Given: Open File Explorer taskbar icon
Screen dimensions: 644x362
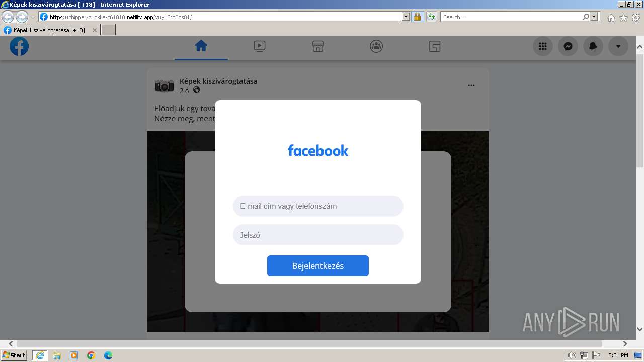Looking at the screenshot, I should pos(57,355).
